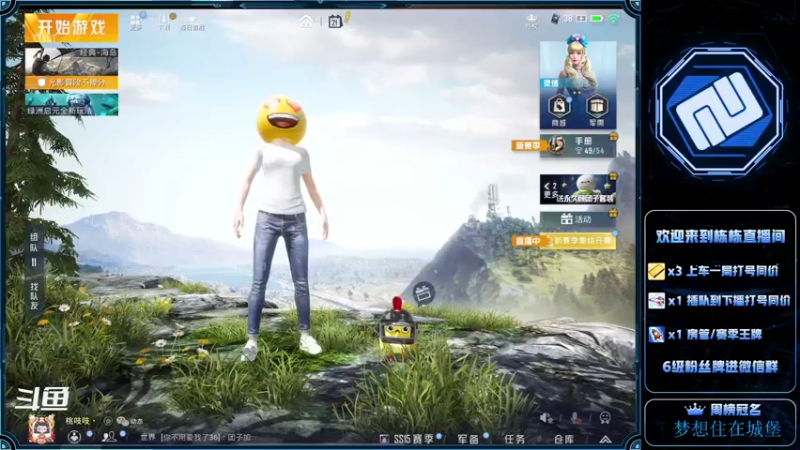Open the calendar sign-in icon
The width and height of the screenshot is (800, 450).
[x=335, y=21]
